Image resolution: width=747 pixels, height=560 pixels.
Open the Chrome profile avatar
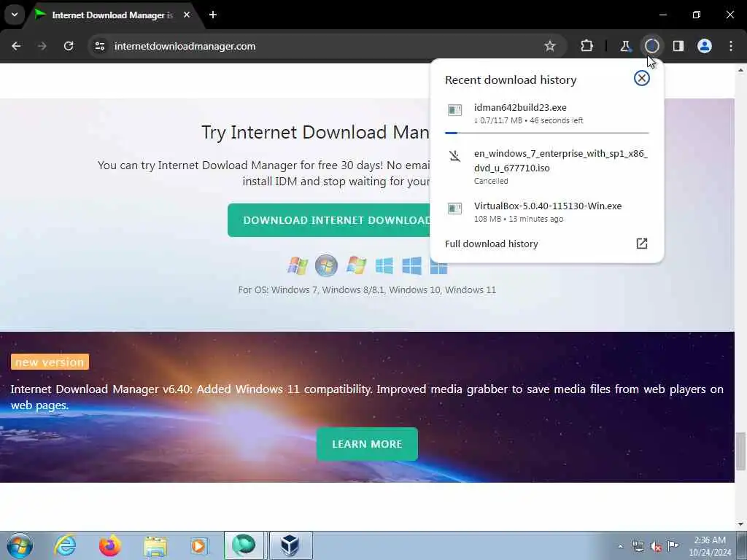click(705, 46)
